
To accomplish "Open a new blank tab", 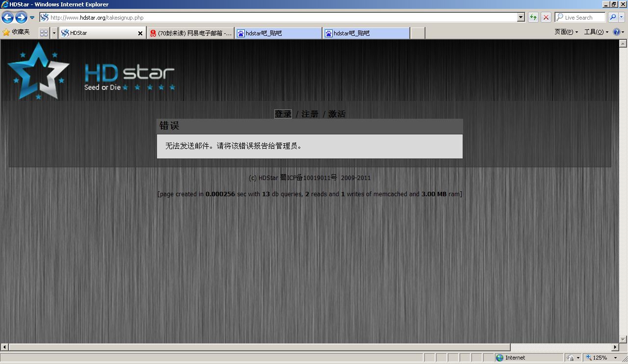I will pos(418,33).
